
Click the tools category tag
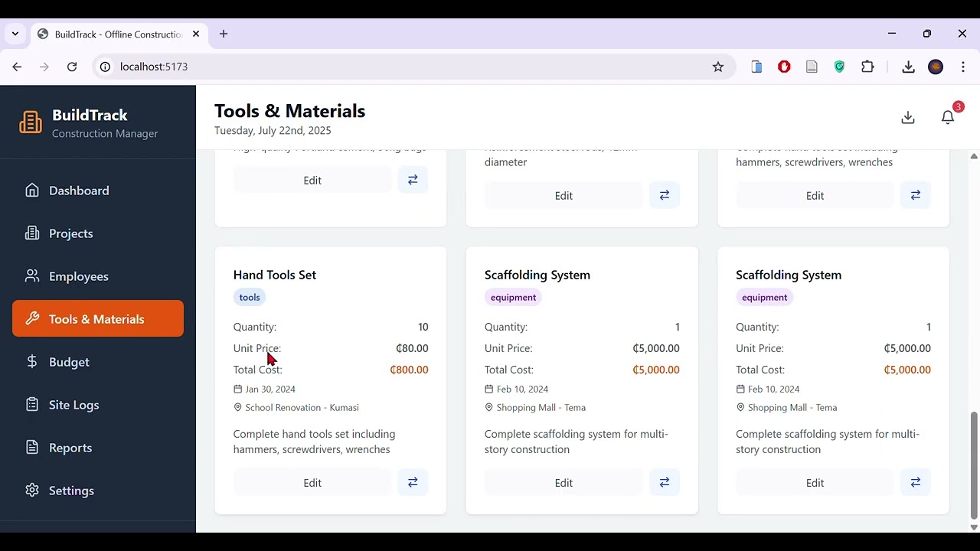click(x=250, y=297)
